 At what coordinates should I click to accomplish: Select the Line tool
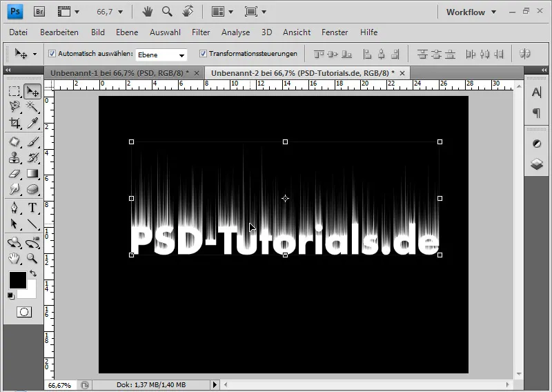[32, 224]
